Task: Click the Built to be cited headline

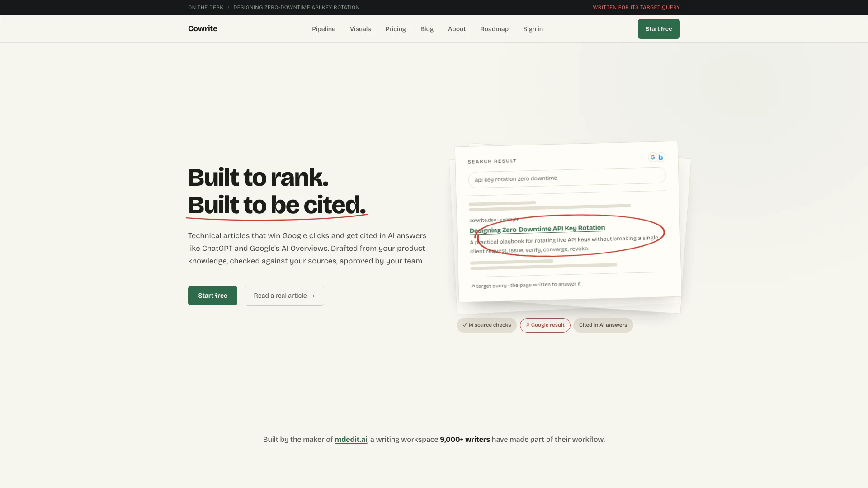Action: (x=277, y=205)
